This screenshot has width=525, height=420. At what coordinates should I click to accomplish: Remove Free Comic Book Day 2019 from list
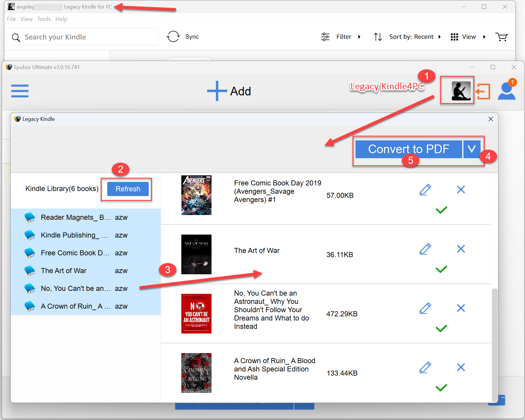click(461, 190)
